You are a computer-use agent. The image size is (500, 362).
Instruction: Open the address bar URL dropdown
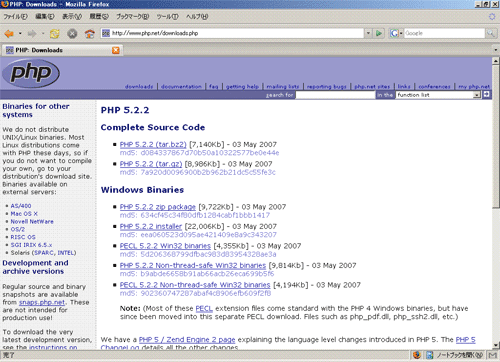(368, 33)
